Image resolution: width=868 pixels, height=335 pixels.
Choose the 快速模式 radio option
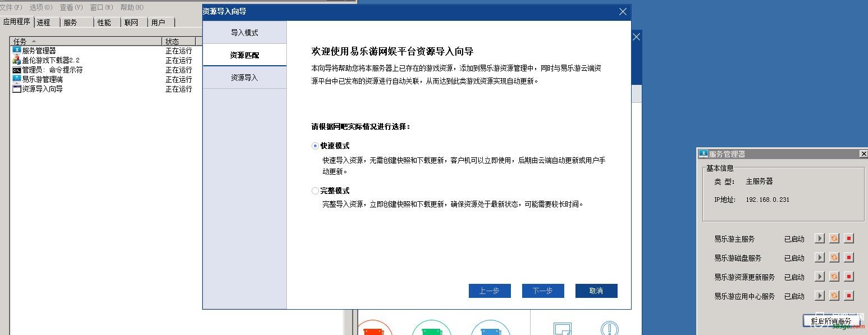pyautogui.click(x=315, y=146)
